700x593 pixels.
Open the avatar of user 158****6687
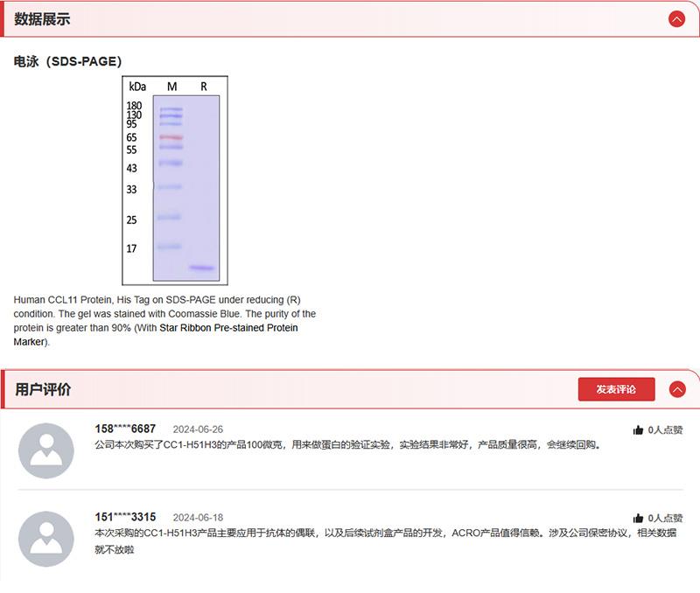[46, 450]
